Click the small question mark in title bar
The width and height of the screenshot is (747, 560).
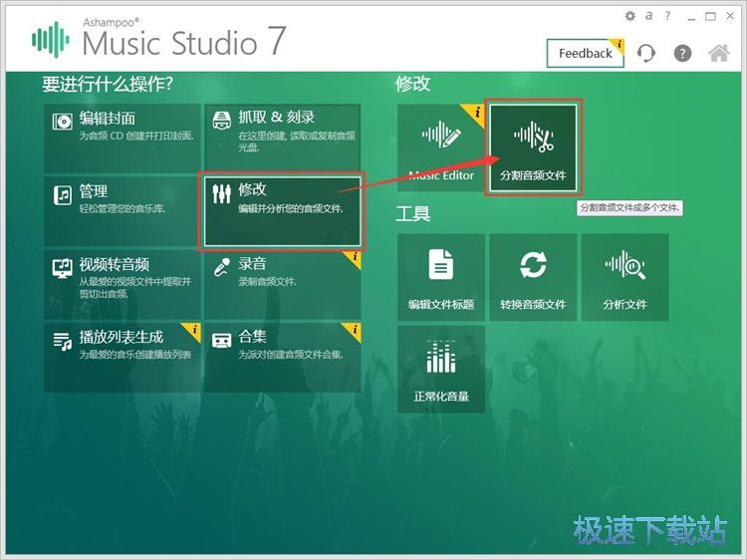pos(667,16)
